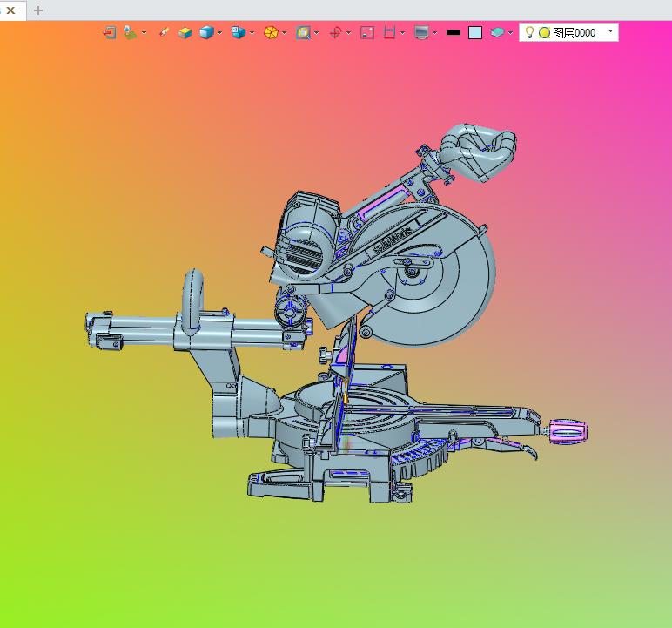Close the current document tab
This screenshot has width=672, height=628.
(11, 10)
